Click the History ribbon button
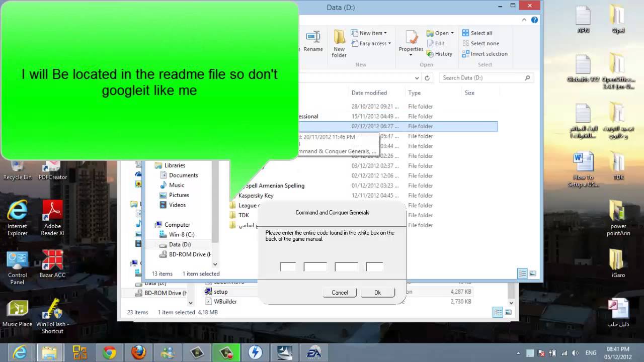This screenshot has height=362, width=644. click(439, 54)
